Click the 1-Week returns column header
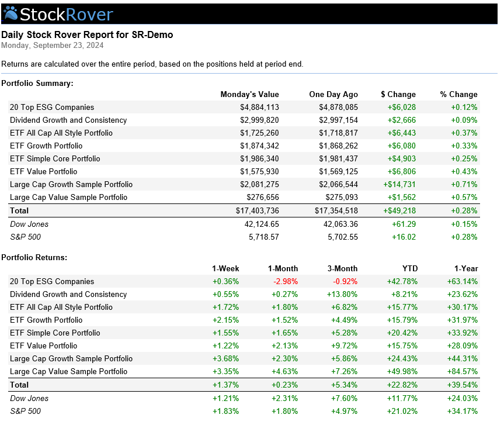 pos(225,268)
